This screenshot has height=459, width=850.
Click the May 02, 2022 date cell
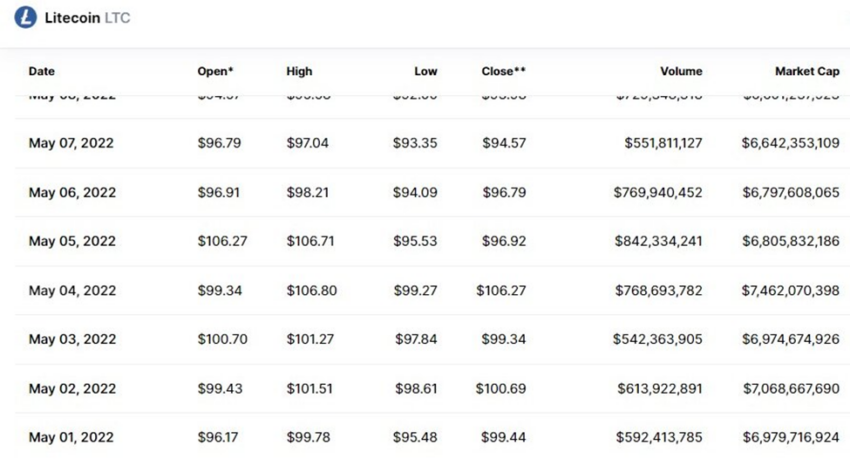tap(72, 389)
